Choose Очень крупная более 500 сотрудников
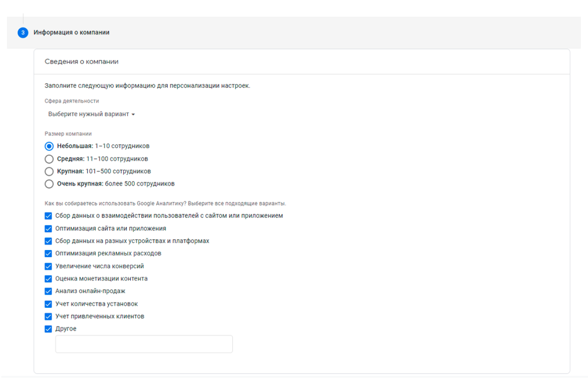 (49, 184)
